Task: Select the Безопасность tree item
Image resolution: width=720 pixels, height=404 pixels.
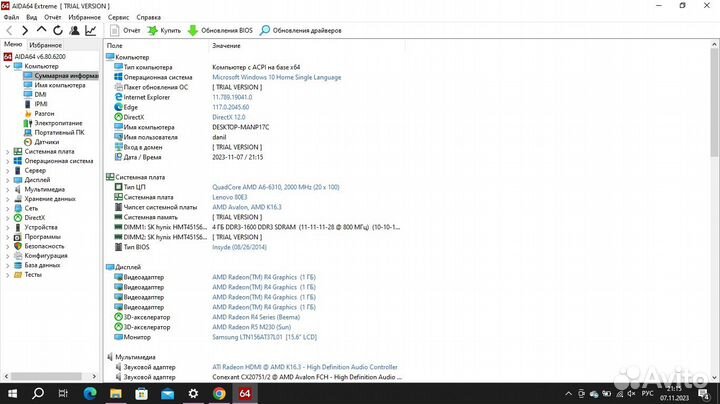Action: [x=39, y=246]
